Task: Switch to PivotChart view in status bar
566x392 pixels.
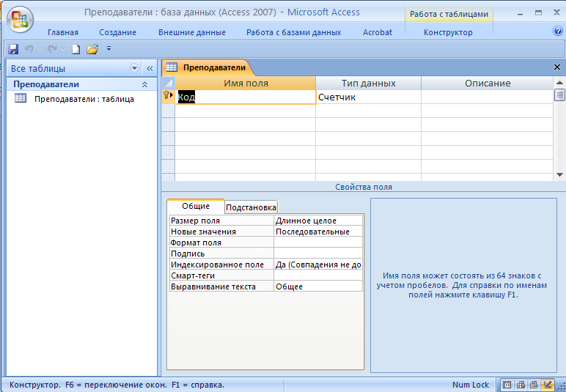Action: point(534,385)
